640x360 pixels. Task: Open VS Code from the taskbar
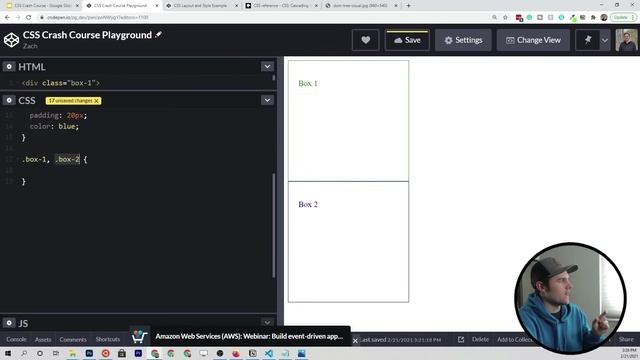[269, 353]
